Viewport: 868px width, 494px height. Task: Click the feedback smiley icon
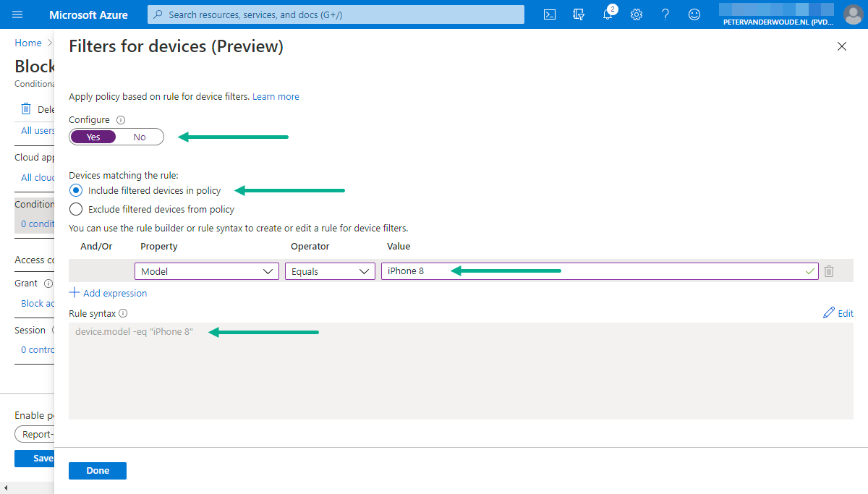pos(694,14)
